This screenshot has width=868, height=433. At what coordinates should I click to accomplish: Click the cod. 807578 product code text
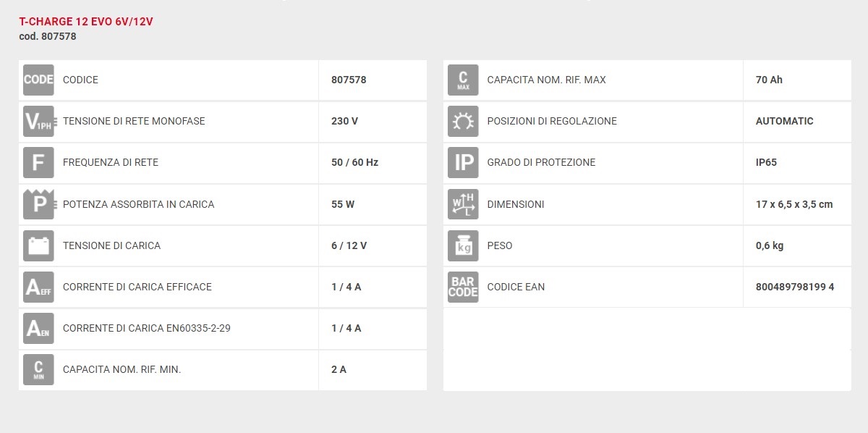click(x=48, y=36)
